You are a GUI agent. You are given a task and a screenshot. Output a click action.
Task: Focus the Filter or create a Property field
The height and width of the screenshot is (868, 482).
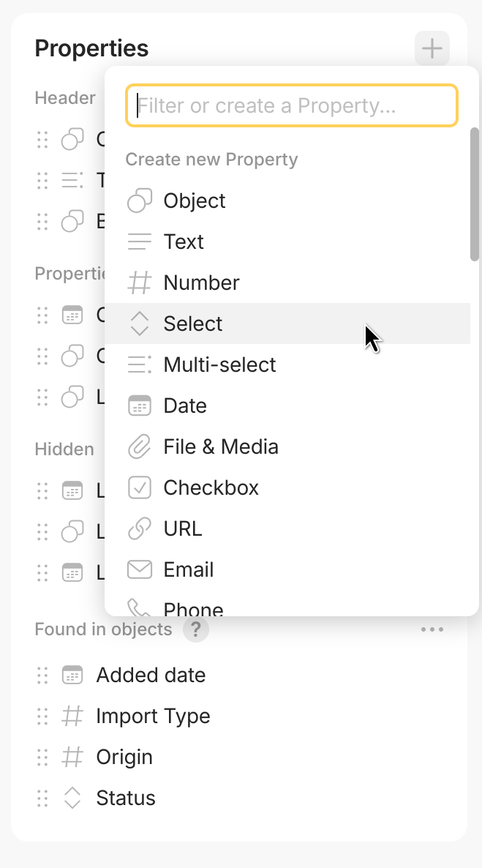[293, 106]
